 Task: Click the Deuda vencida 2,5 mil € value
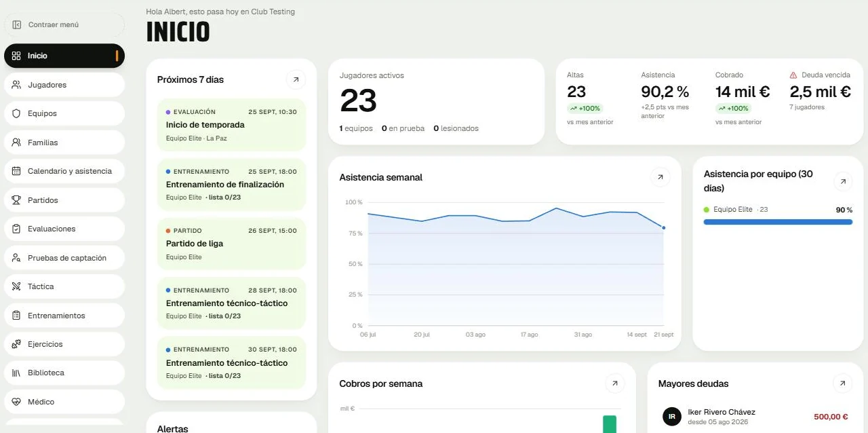coord(820,92)
